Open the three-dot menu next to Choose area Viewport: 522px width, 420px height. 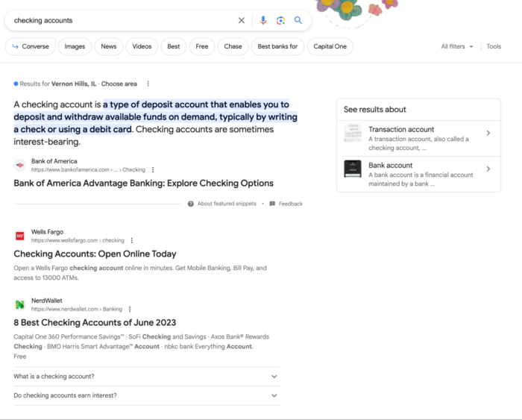point(148,84)
